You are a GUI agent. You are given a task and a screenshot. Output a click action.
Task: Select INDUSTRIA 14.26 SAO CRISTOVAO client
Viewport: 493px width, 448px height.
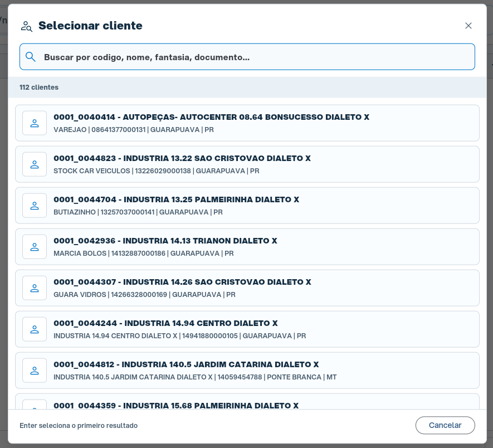pos(247,288)
